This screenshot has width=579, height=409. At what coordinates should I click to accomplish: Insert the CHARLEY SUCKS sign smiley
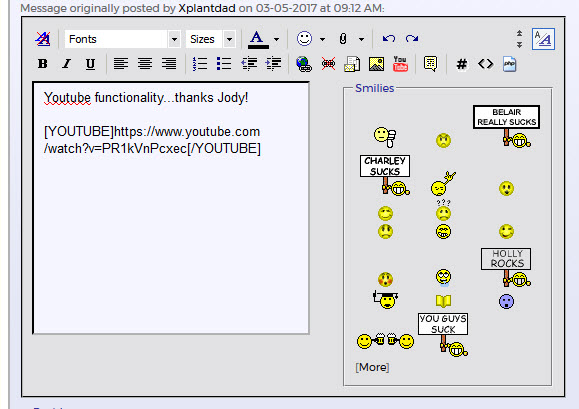[x=385, y=175]
